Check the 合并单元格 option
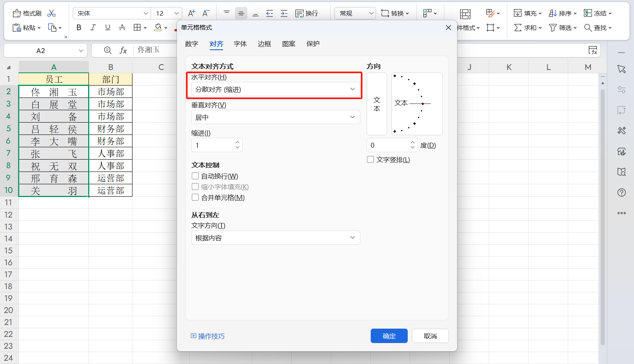The height and width of the screenshot is (364, 634). pyautogui.click(x=195, y=197)
